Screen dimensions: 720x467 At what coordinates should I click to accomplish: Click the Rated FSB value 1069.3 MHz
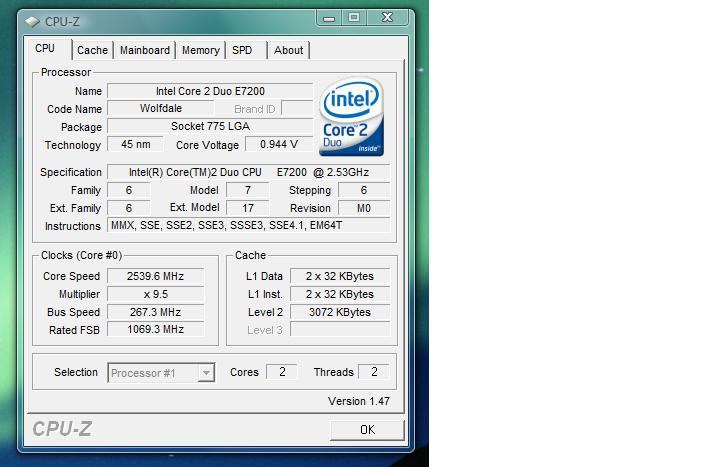click(x=156, y=329)
